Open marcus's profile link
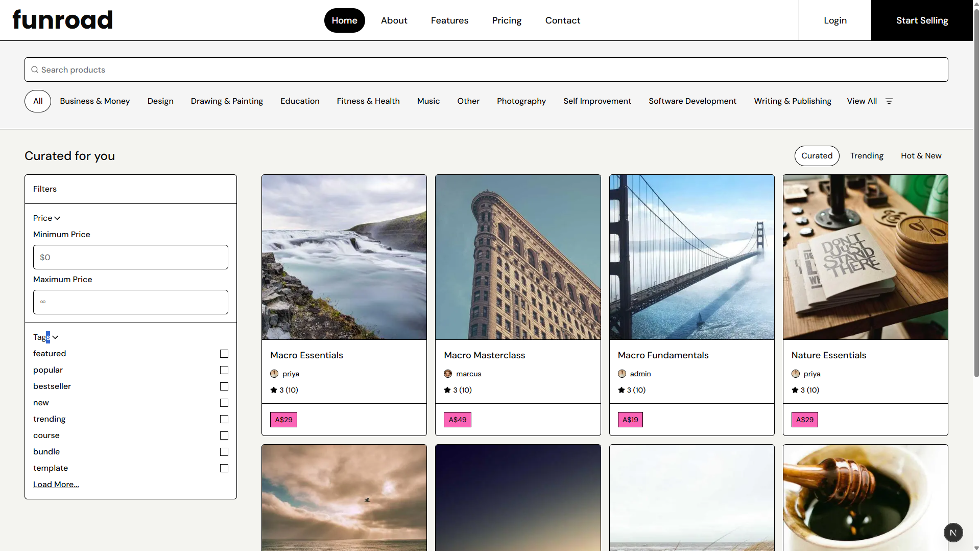This screenshot has height=551, width=980. [x=469, y=374]
